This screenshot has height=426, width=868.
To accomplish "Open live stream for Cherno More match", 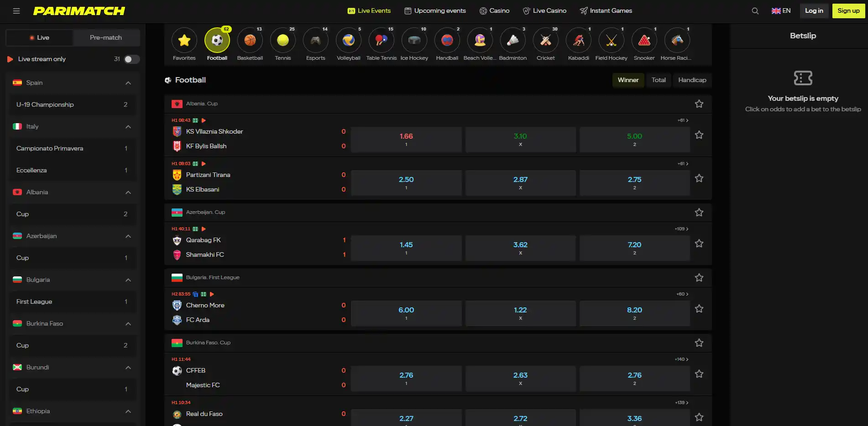I will pyautogui.click(x=212, y=294).
